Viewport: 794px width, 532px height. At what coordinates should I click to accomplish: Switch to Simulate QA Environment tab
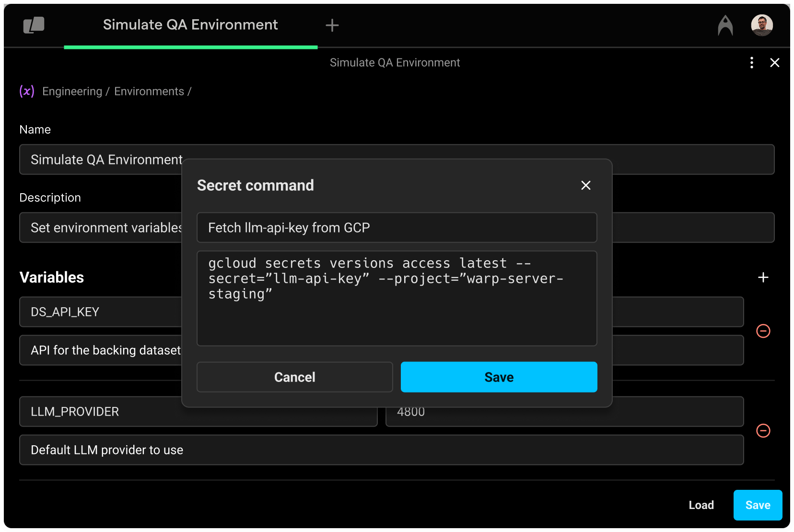click(190, 25)
